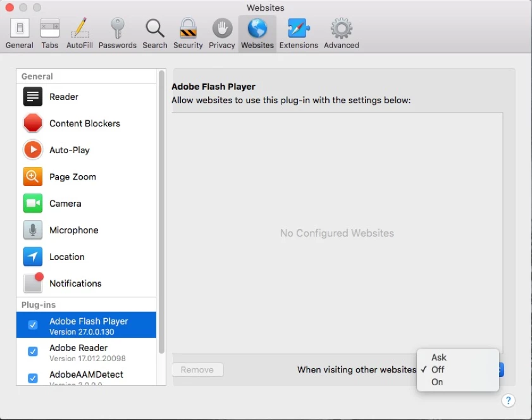Select Adobe Reader Version 17.012.20098 row
Image resolution: width=532 pixels, height=420 pixels.
point(86,352)
